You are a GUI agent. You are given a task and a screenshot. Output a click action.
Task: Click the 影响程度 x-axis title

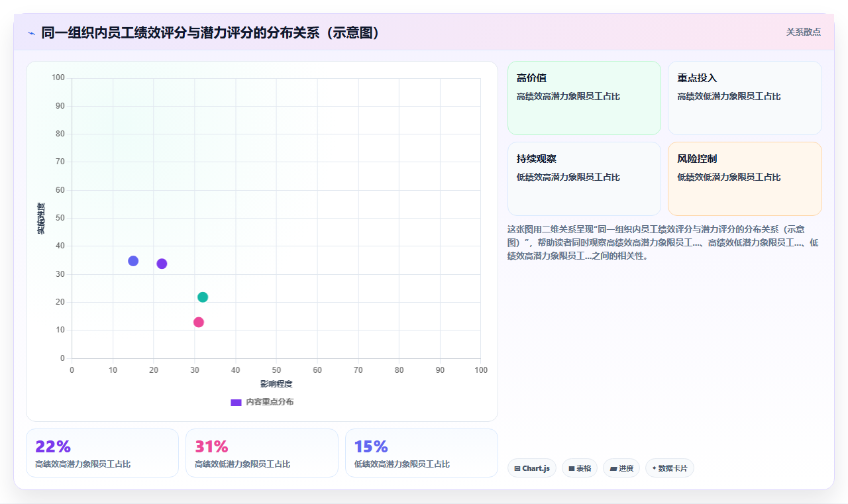276,384
